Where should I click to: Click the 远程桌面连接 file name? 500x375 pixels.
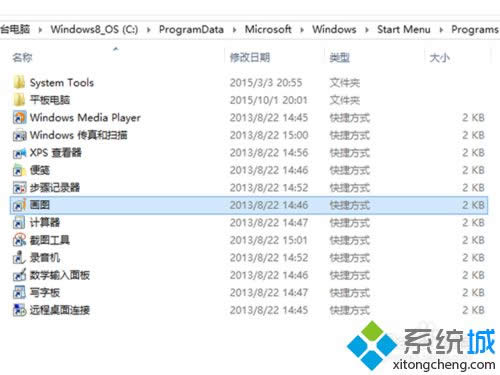pos(60,310)
